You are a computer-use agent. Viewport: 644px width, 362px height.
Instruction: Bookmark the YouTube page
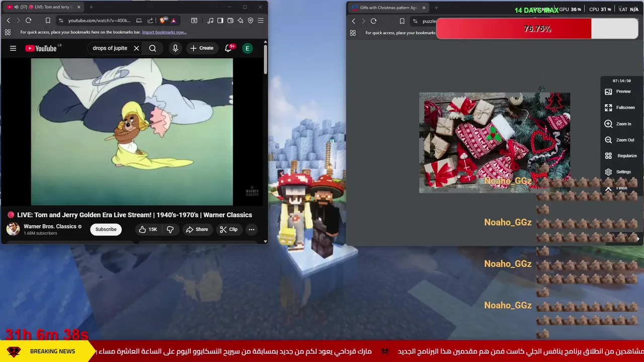48,21
